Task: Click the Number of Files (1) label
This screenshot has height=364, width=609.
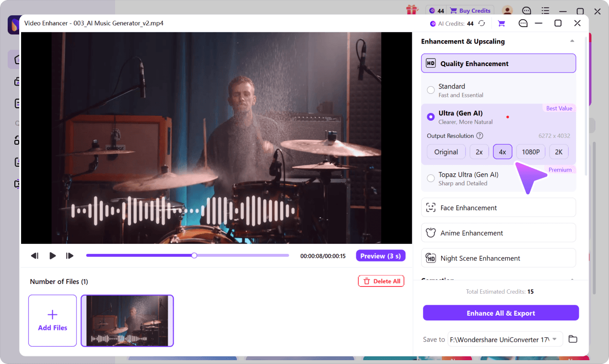Action: (59, 282)
